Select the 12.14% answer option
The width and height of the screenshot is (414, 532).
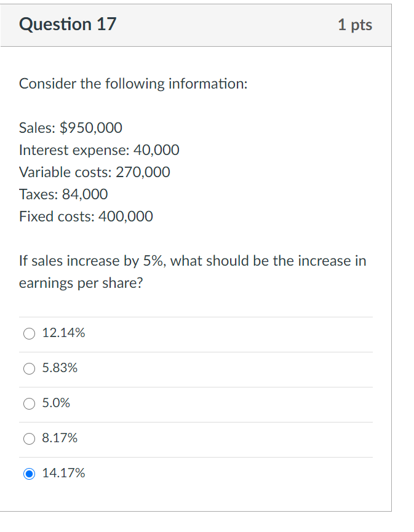coord(28,333)
